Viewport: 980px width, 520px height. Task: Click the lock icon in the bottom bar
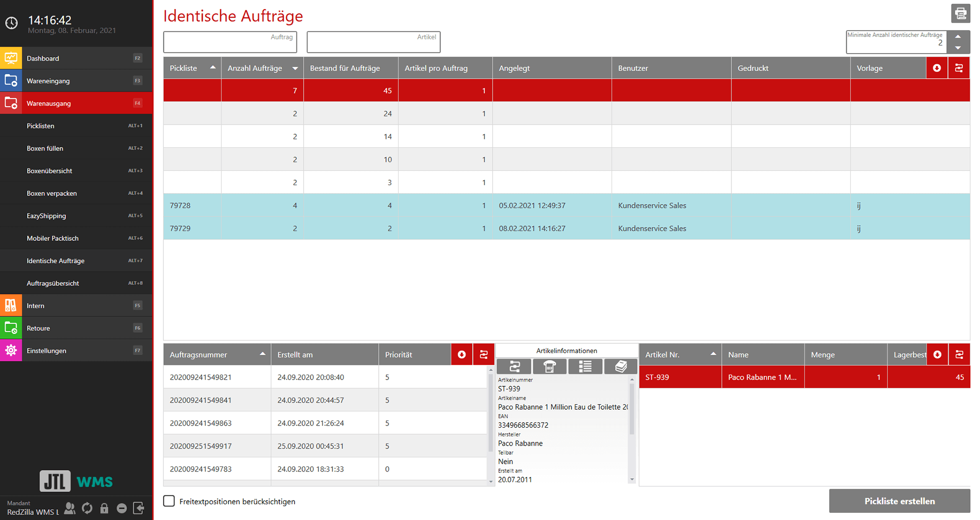104,508
